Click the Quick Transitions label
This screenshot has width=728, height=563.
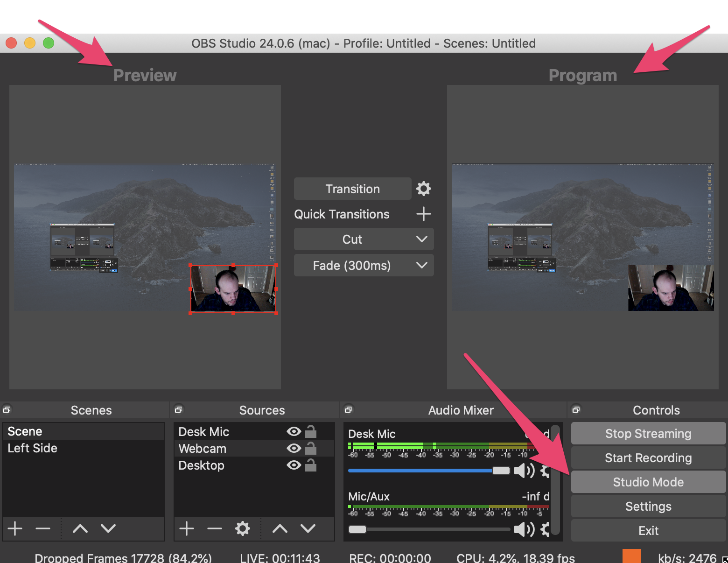[x=342, y=214]
